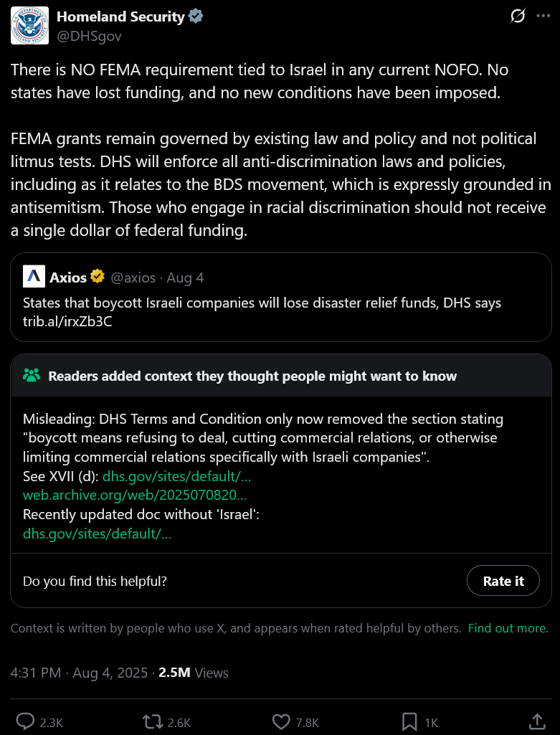Click the 2.5M Views count
The height and width of the screenshot is (735, 560).
193,673
